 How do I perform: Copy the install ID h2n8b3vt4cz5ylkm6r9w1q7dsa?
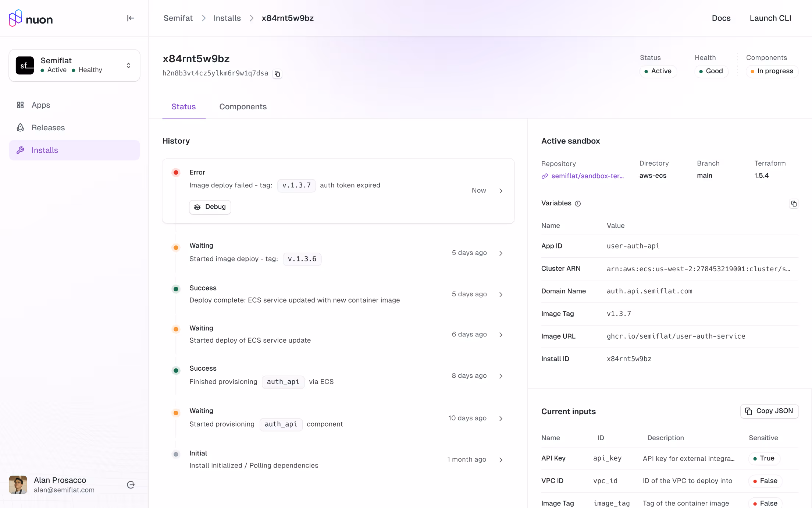click(x=277, y=74)
